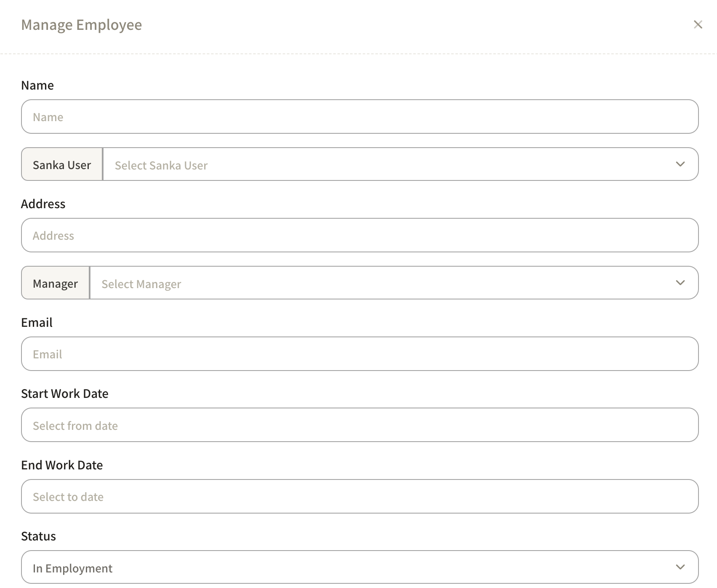Image resolution: width=717 pixels, height=588 pixels.
Task: Click the Status dropdown chevron arrow
Action: (680, 567)
